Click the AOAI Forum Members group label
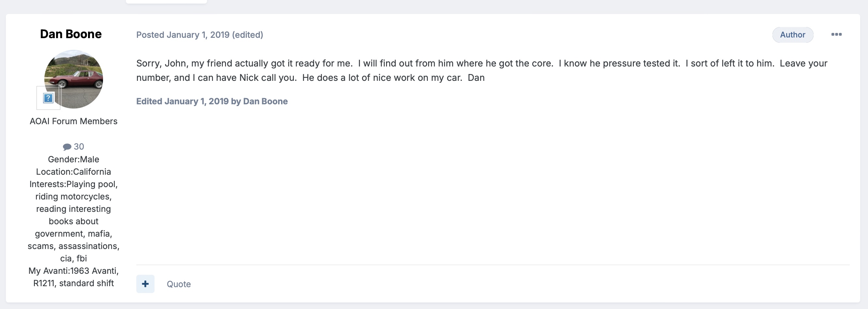 (73, 121)
